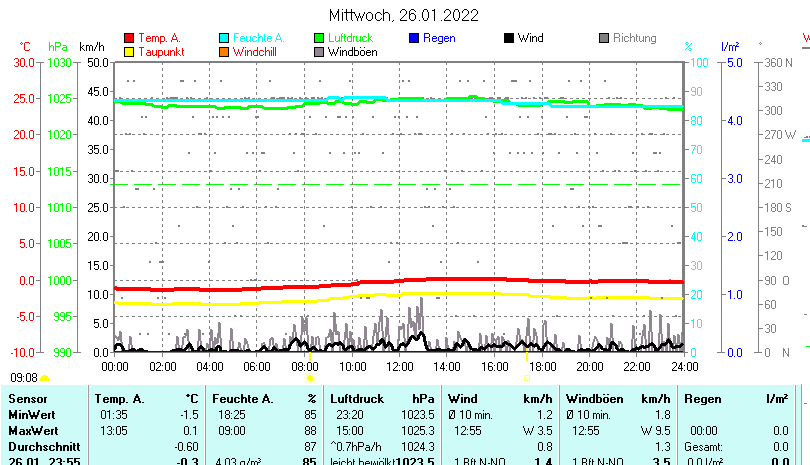Click the cyan Feuchte A. legend square
The width and height of the screenshot is (810, 465).
(x=224, y=38)
